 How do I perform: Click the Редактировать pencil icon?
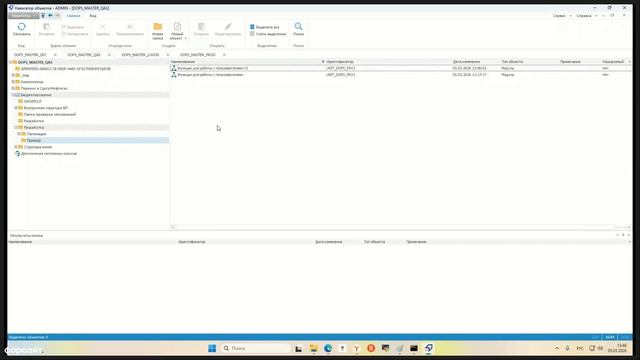coord(228,27)
